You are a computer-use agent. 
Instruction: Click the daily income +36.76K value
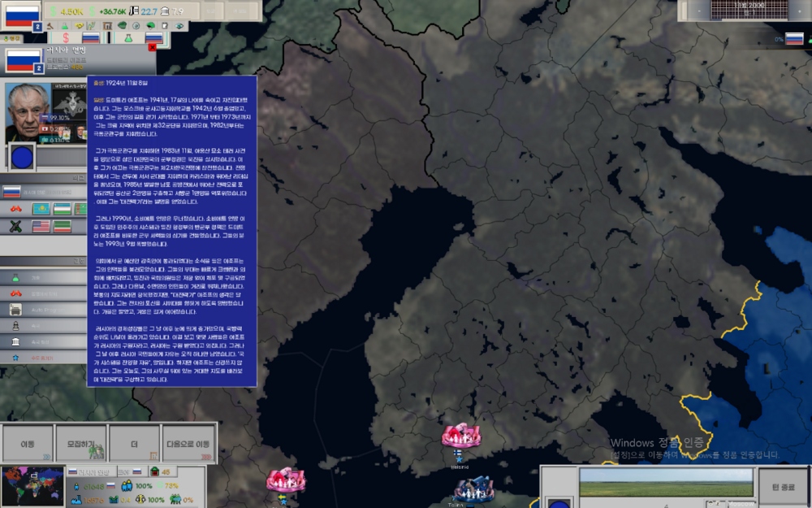[x=112, y=11]
